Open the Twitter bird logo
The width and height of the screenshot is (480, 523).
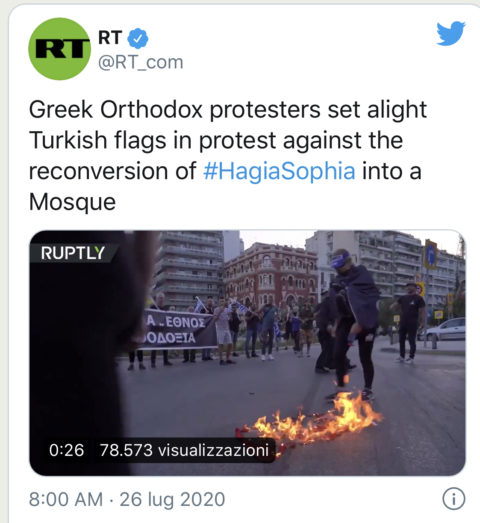pyautogui.click(x=451, y=33)
